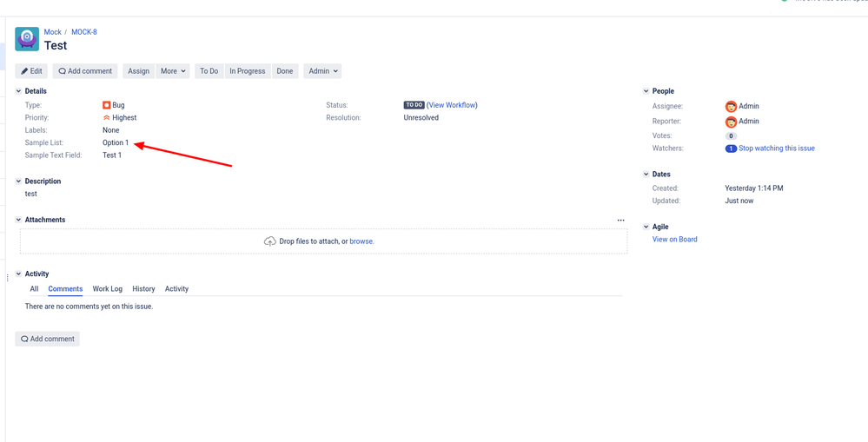Click the top Add comment button
Viewport: 868px width, 442px height.
pyautogui.click(x=85, y=71)
